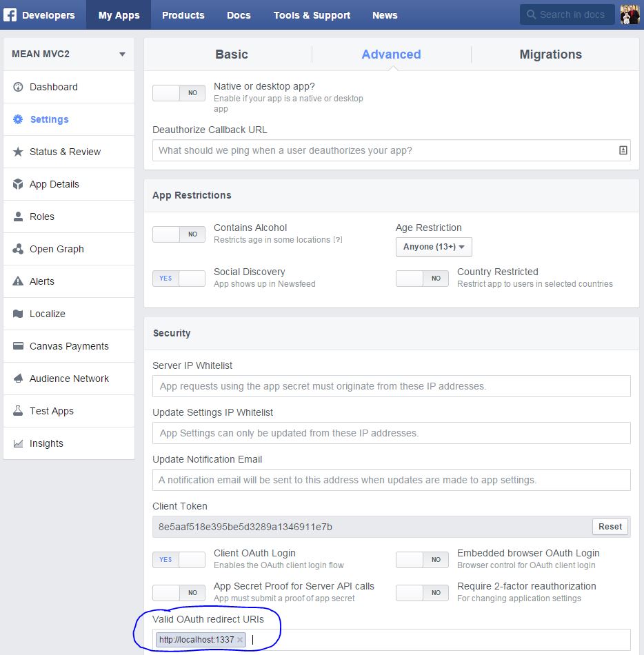Click the Alerts warning triangle icon
The width and height of the screenshot is (644, 655).
tap(18, 281)
